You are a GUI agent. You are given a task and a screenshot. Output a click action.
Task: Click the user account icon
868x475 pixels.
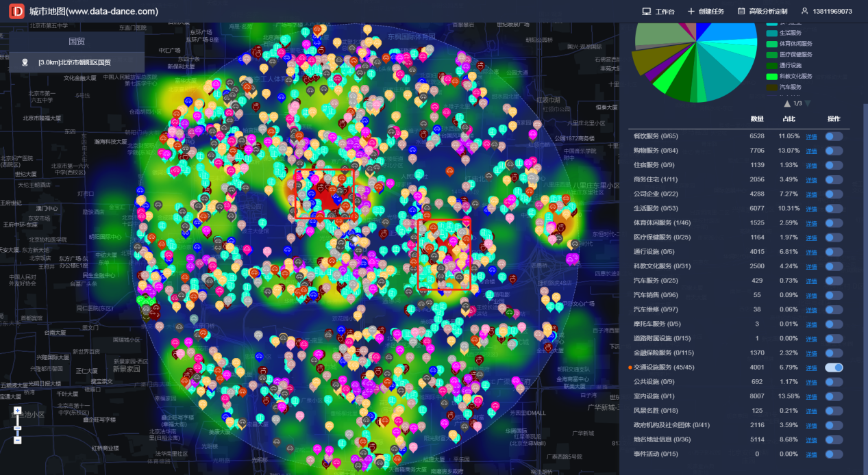(x=804, y=12)
